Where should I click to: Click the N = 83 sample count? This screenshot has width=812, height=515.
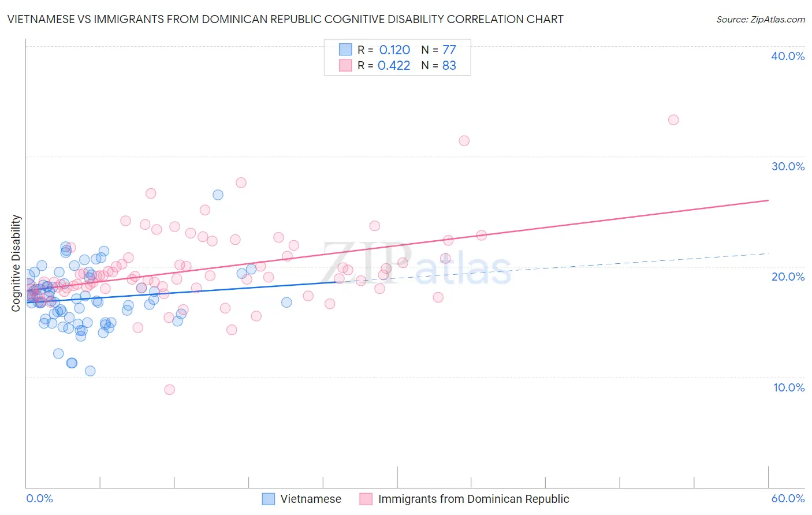439,65
